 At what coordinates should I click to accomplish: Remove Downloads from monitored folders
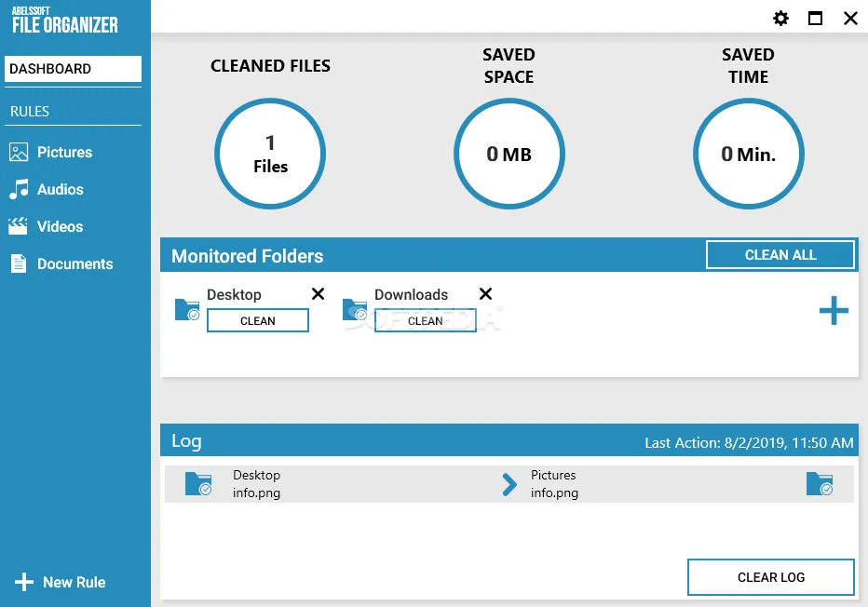[x=485, y=294]
